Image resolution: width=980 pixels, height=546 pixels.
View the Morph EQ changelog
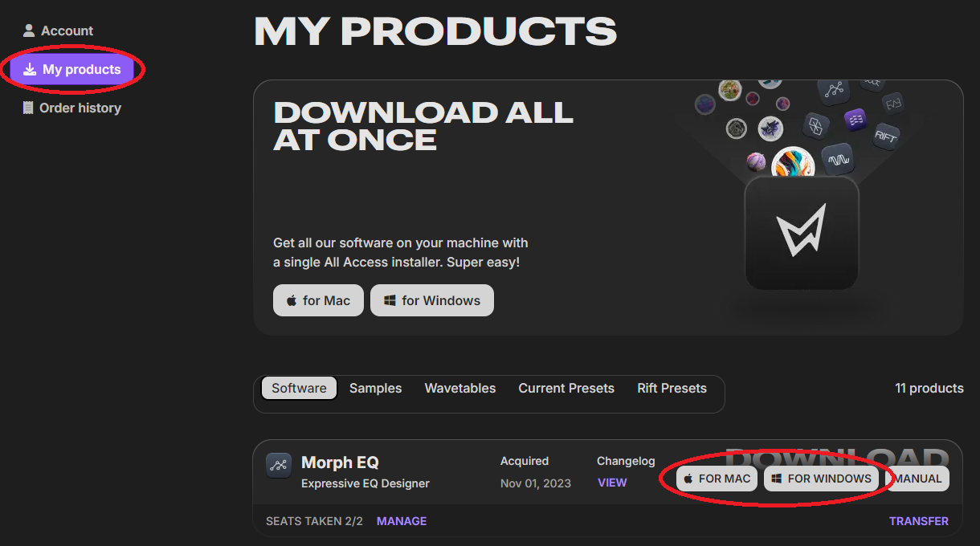(612, 483)
